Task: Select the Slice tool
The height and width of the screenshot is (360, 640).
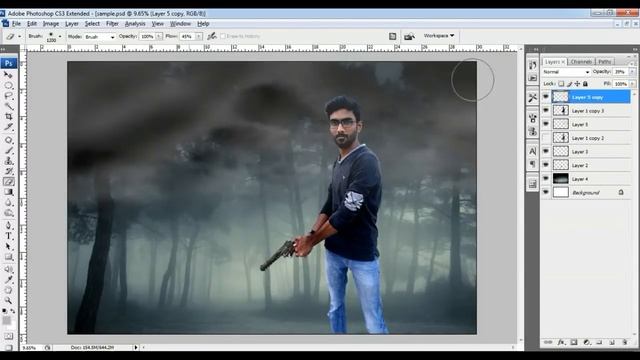Action: click(8, 127)
